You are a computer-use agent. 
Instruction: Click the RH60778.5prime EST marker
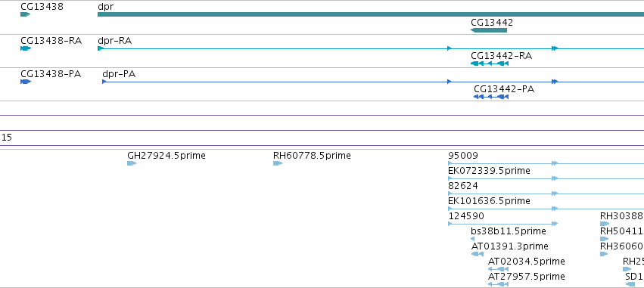point(278,163)
